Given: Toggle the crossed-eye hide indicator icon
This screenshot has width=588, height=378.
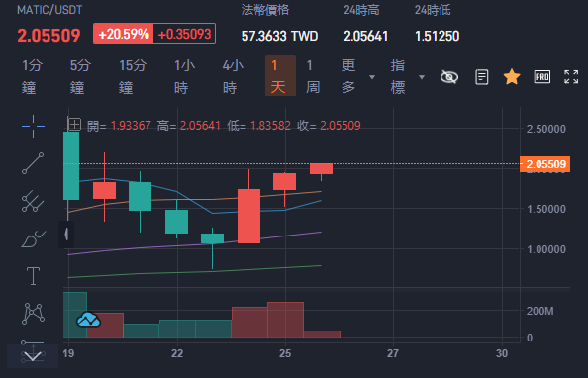Looking at the screenshot, I should coord(449,77).
